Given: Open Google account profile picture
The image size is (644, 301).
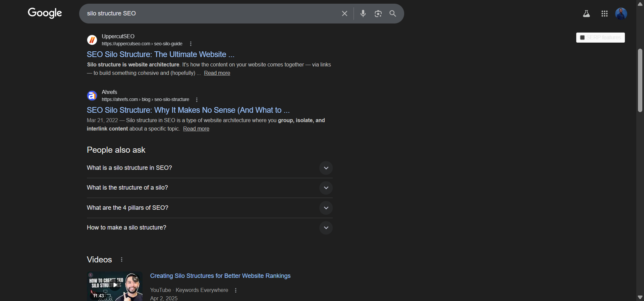Looking at the screenshot, I should pyautogui.click(x=621, y=14).
